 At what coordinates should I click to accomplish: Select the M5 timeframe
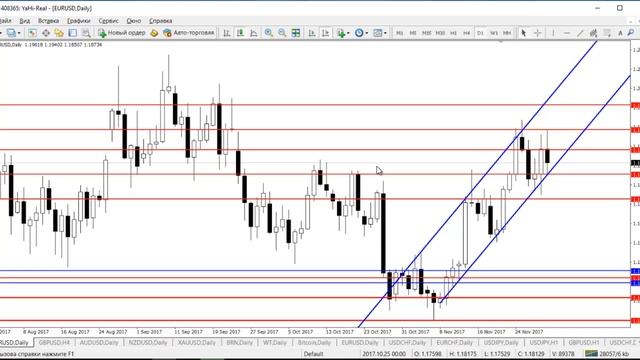(x=413, y=33)
